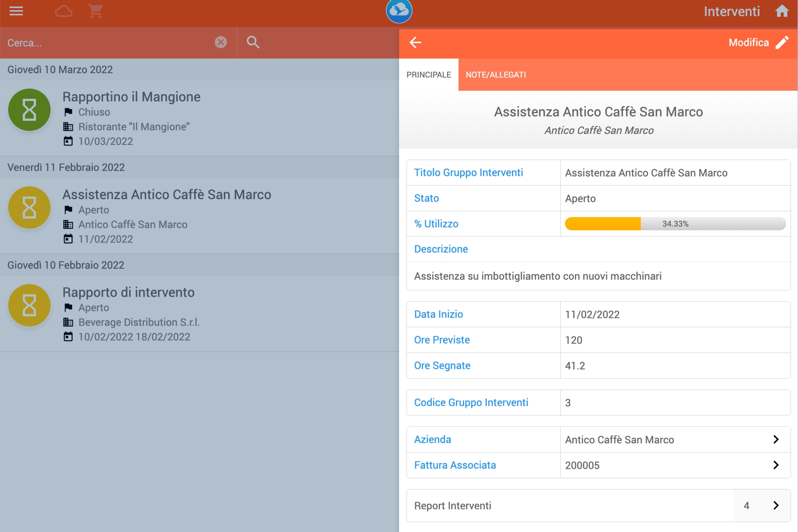Click the magnifier search icon

tap(253, 42)
